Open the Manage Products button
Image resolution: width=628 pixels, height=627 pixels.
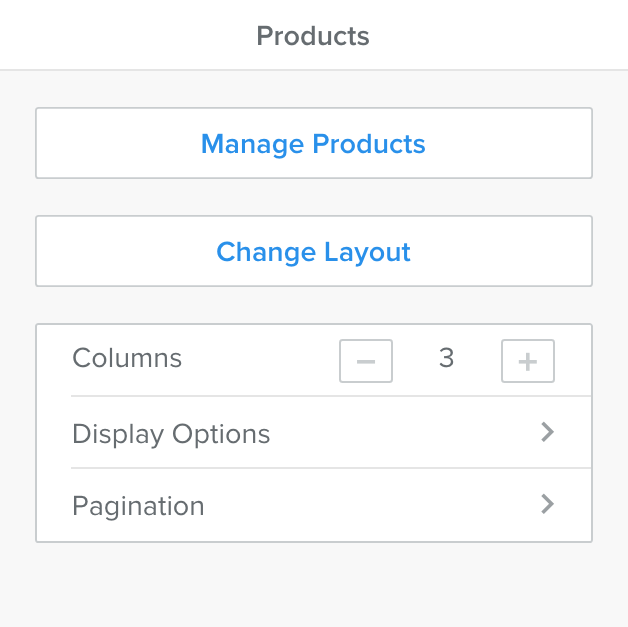point(314,143)
